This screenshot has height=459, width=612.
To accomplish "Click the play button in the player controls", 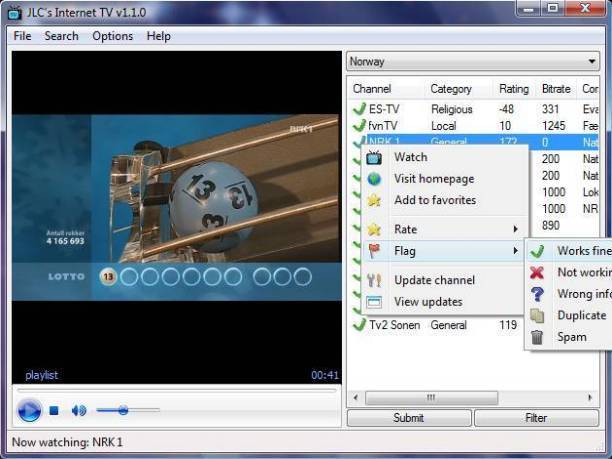I will coord(29,411).
